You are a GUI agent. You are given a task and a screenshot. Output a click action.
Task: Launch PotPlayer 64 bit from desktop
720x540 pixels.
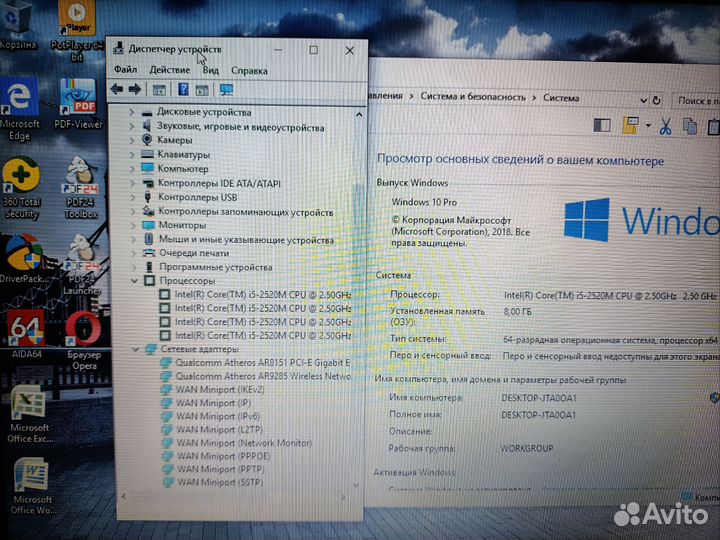click(x=77, y=31)
